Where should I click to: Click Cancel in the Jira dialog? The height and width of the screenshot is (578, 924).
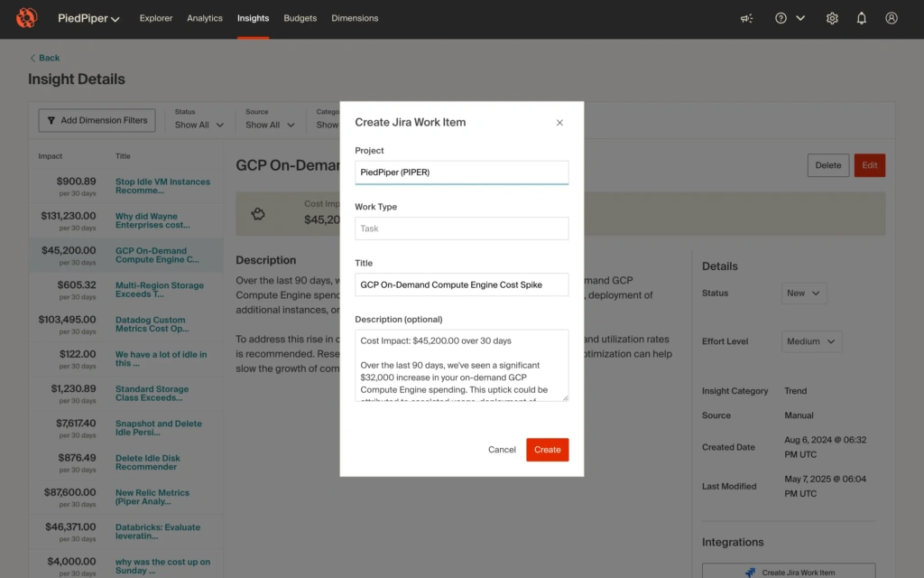click(502, 450)
